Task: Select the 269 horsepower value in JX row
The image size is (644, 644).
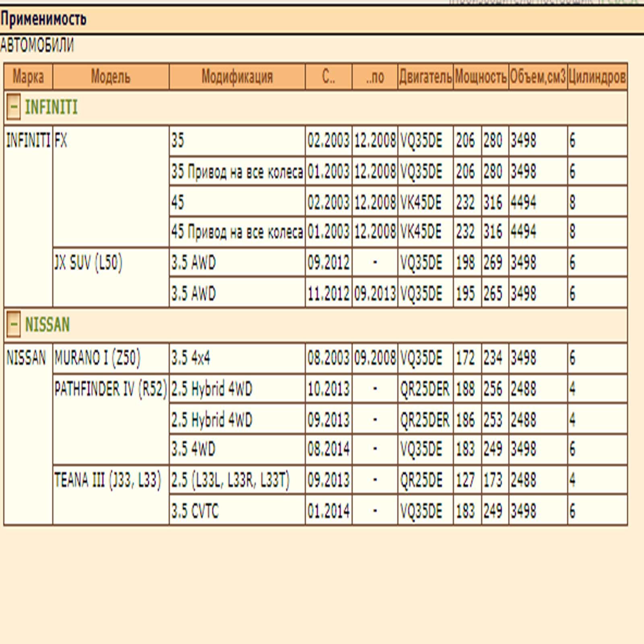Action: (495, 262)
